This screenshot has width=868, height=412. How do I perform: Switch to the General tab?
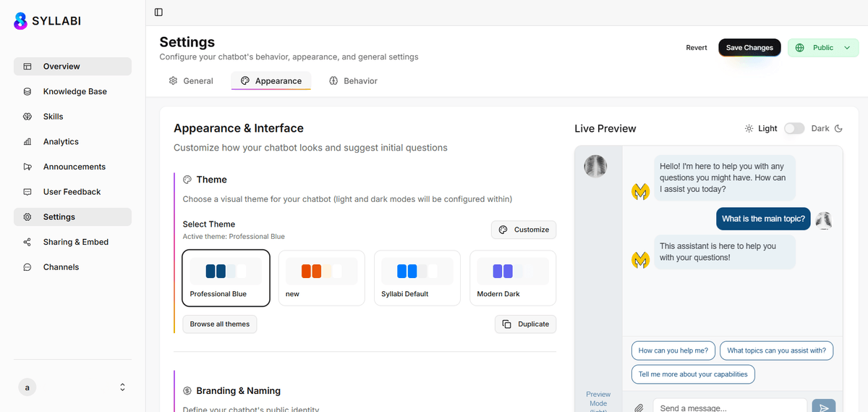pyautogui.click(x=191, y=81)
